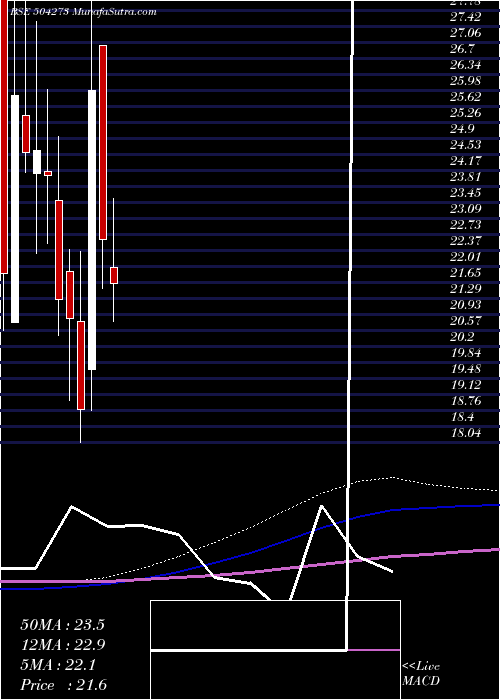
Task: Click the BSE 504273 MunafaSutra.com title text
Action: point(83,12)
